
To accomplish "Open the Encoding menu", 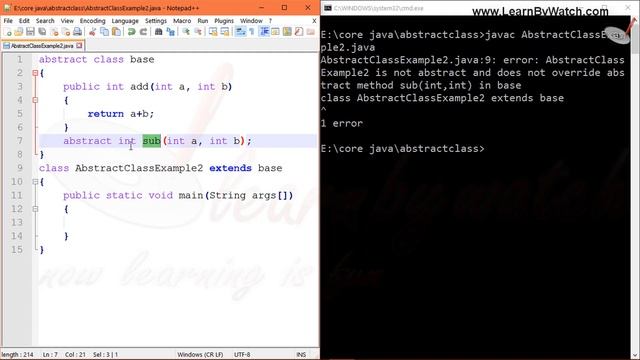I will click(x=92, y=20).
